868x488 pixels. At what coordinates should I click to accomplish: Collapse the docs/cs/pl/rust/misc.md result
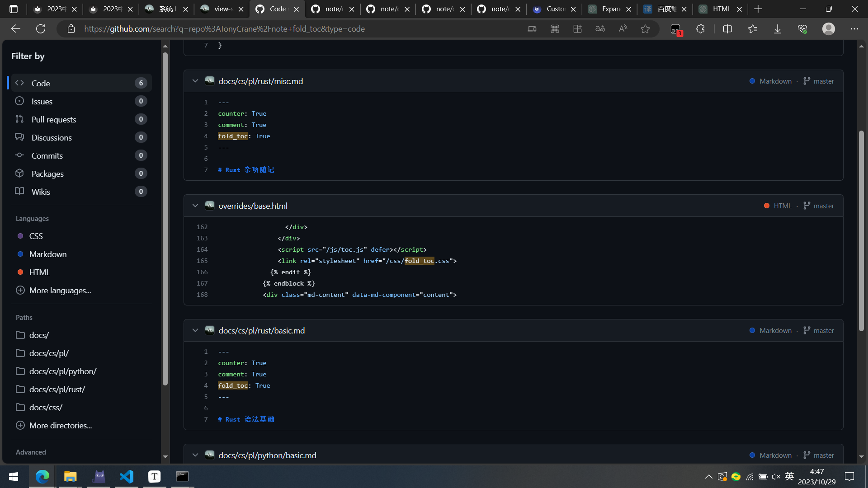coord(195,81)
